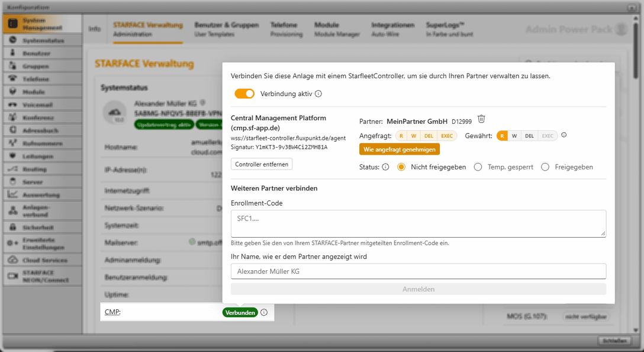This screenshot has width=644, height=352.
Task: Delete partner MeinPartner GmbH via trash icon
Action: (x=481, y=119)
